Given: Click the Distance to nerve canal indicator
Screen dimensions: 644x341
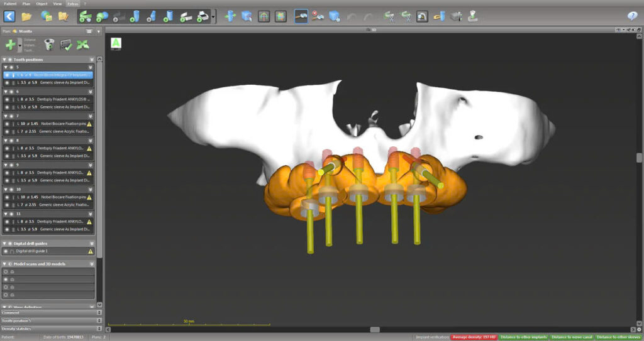Looking at the screenshot, I should 571,337.
